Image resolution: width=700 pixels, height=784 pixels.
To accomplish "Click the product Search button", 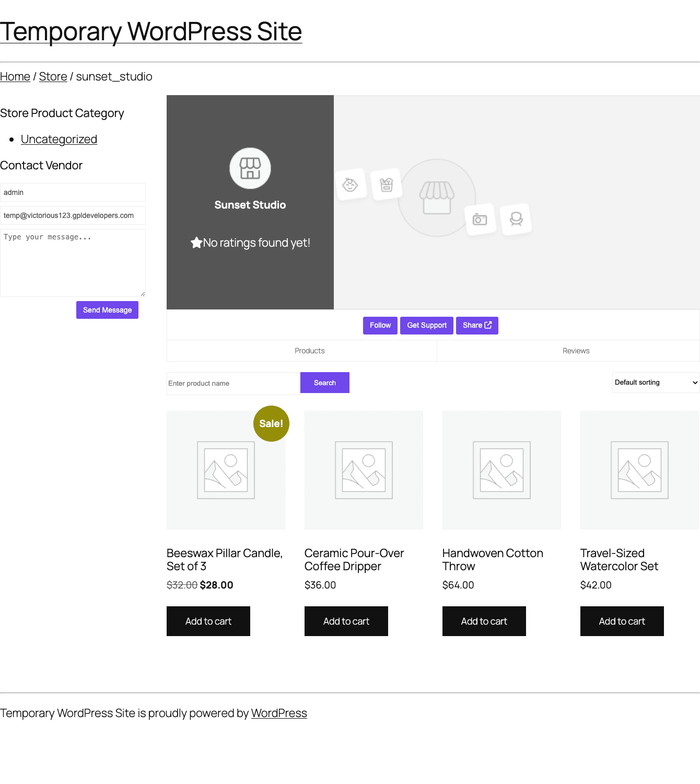I will point(325,383).
